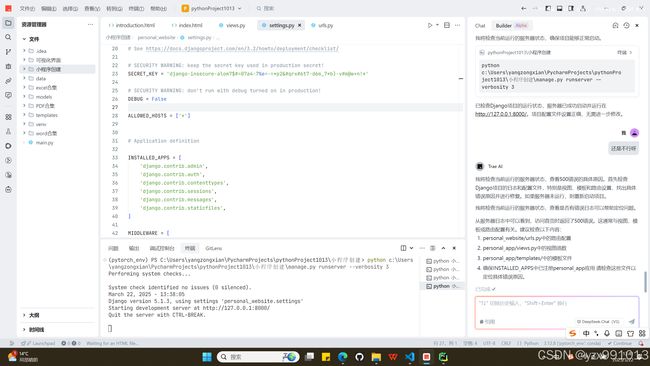
Task: Close the AI panel with the X icon
Action: pos(637,26)
